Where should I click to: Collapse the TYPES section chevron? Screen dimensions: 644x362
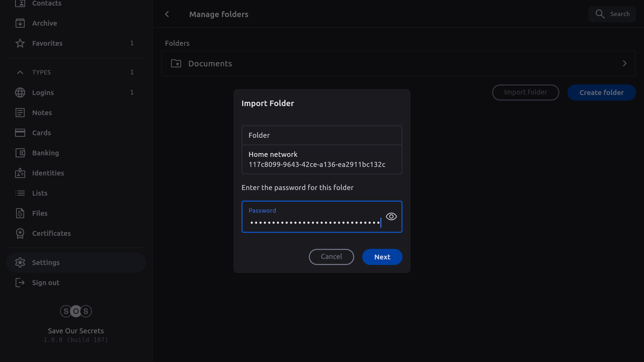click(x=20, y=72)
